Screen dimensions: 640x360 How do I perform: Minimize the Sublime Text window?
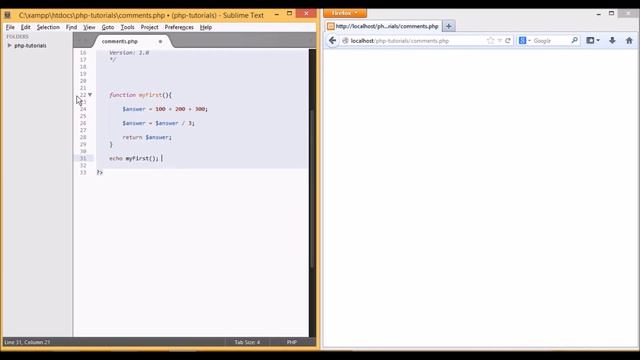pyautogui.click(x=277, y=14)
